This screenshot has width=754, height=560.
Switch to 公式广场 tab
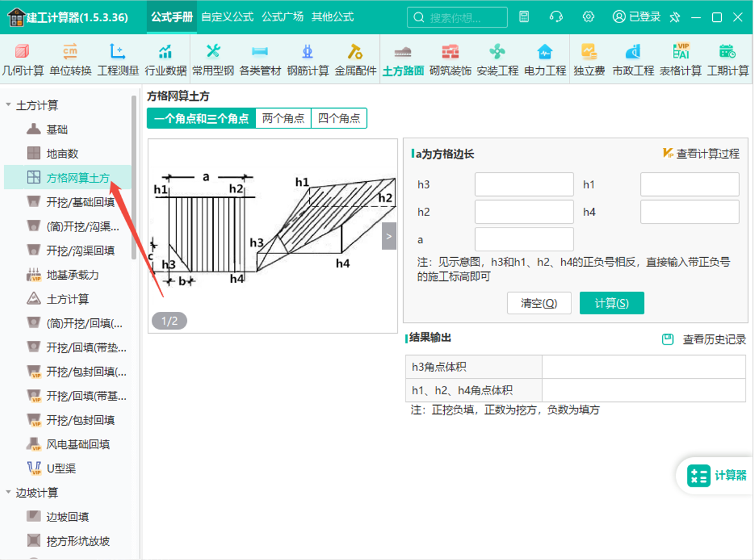(283, 17)
